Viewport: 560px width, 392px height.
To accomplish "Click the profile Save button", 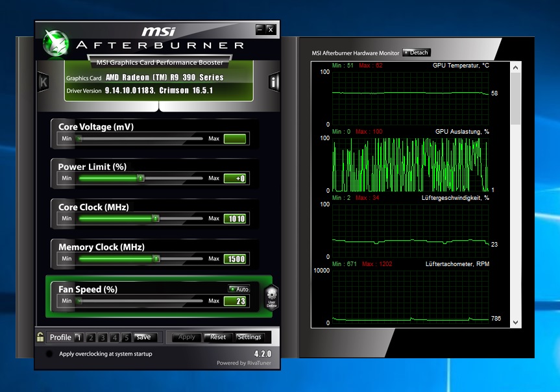I will pos(144,337).
